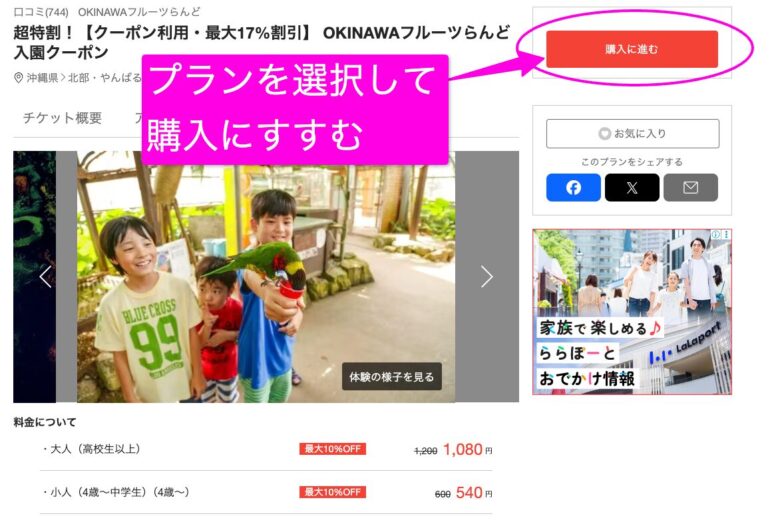Select the 沖縄県 breadcrumb link

coord(43,79)
